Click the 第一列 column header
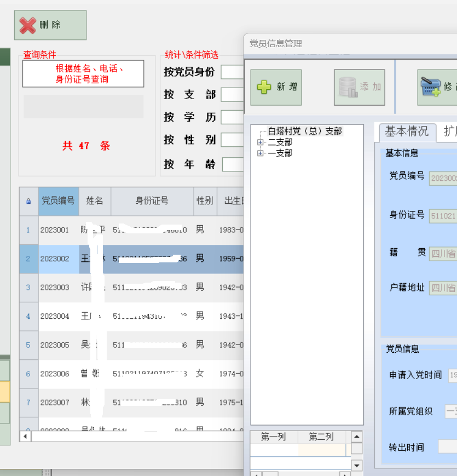This screenshot has width=457, height=476. (274, 437)
